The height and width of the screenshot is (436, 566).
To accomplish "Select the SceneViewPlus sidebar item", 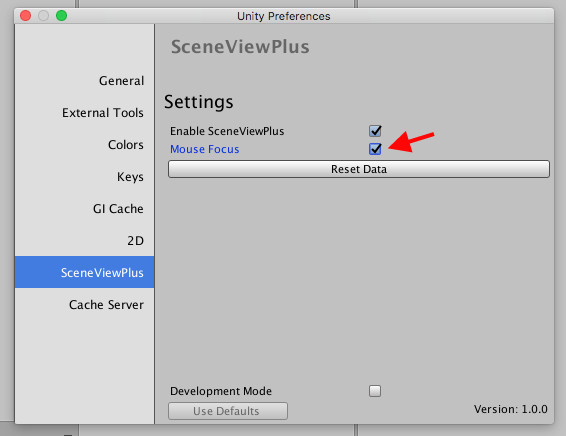I will click(x=84, y=272).
